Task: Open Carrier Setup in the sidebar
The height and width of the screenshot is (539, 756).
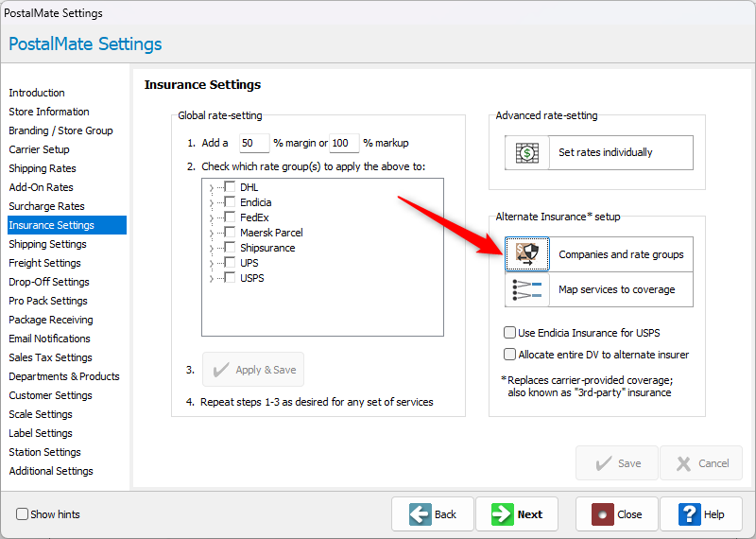Action: (x=39, y=149)
